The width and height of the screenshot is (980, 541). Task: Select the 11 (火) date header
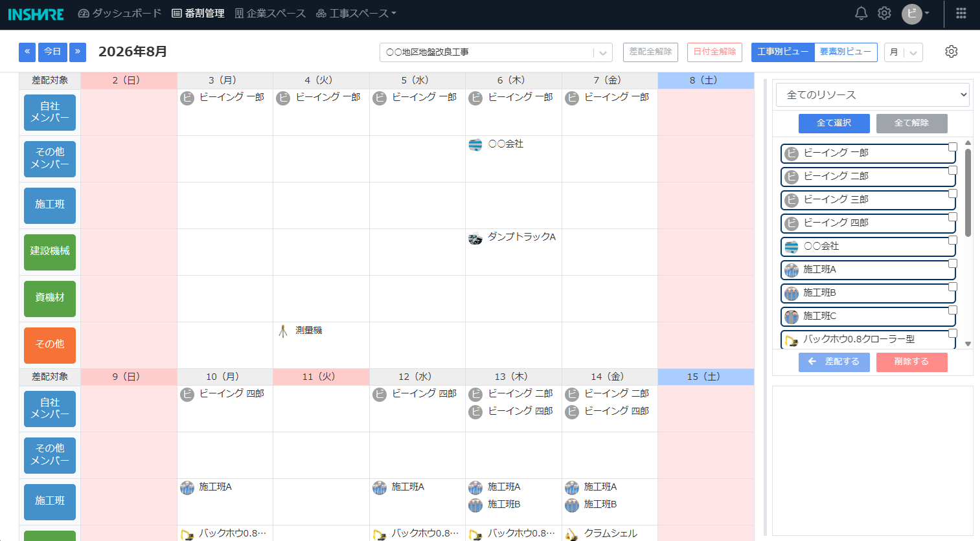[x=321, y=377]
